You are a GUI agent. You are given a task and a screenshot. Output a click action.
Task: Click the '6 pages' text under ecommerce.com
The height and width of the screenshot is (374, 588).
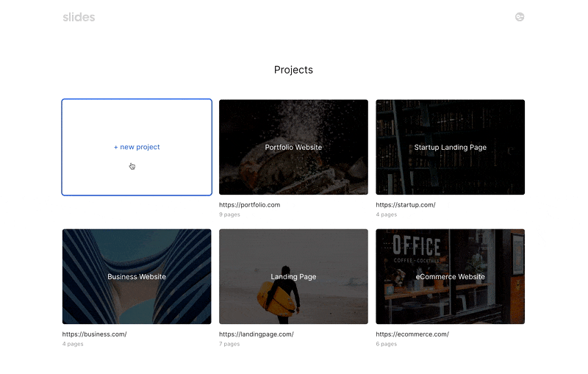pyautogui.click(x=387, y=344)
